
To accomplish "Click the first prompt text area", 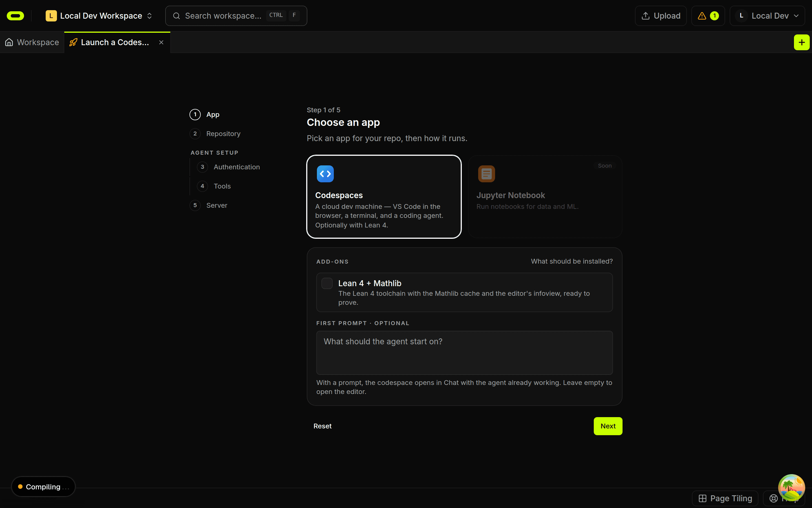I will click(464, 353).
